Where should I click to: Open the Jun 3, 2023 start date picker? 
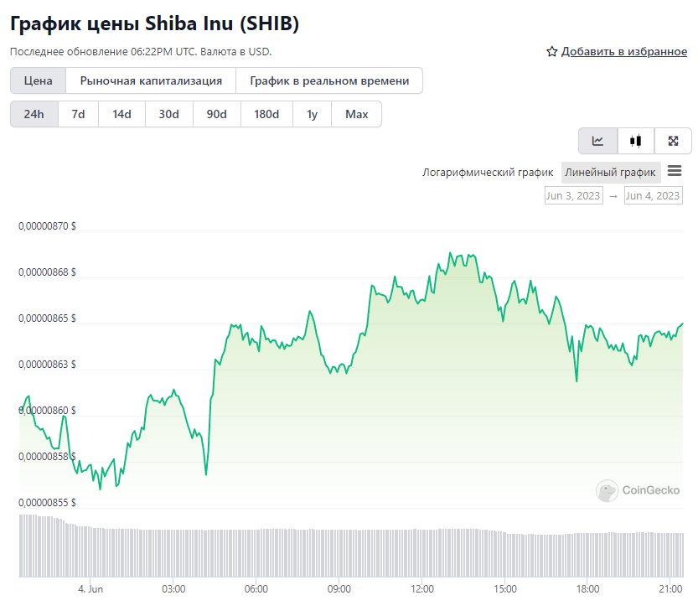(573, 196)
